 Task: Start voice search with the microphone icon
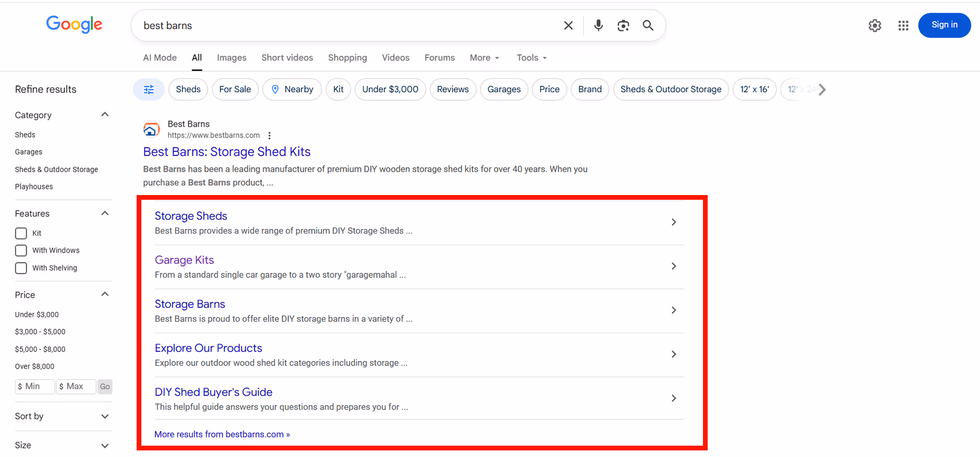[x=598, y=25]
